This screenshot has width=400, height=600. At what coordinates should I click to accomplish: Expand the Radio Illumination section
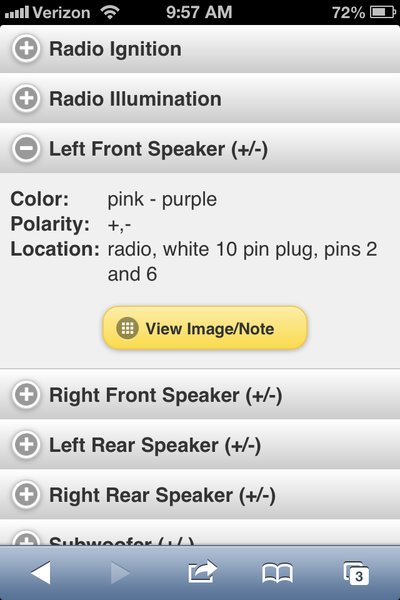(x=200, y=98)
